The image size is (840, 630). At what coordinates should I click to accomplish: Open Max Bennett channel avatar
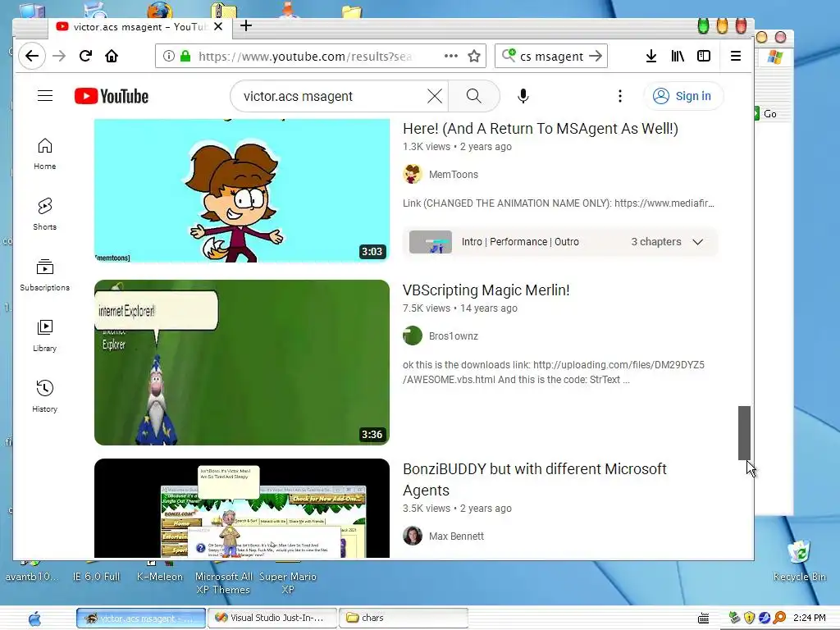tap(413, 536)
